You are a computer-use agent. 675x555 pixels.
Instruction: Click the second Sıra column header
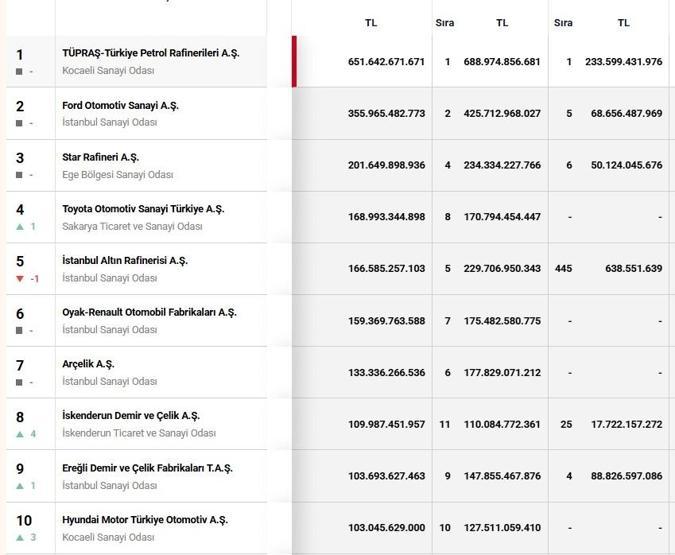coord(563,23)
